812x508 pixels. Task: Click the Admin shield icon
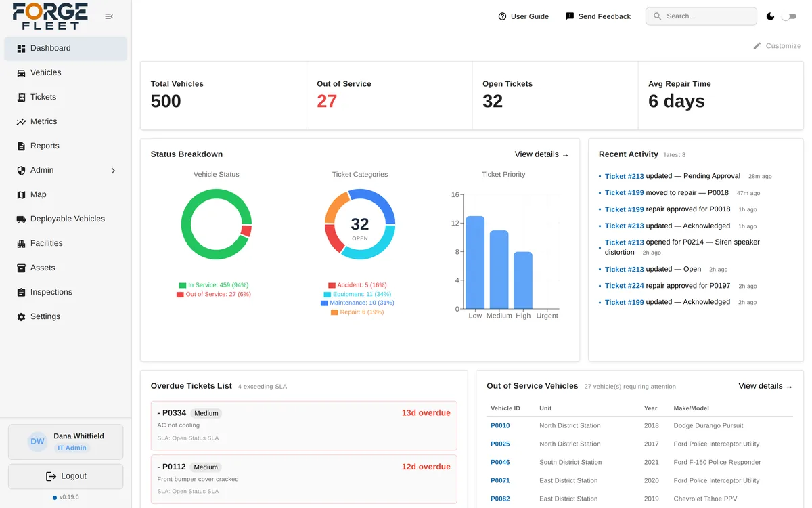pos(21,171)
